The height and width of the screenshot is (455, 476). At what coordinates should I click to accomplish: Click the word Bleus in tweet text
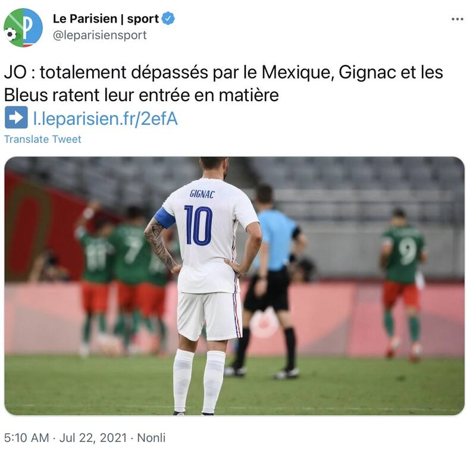point(26,95)
